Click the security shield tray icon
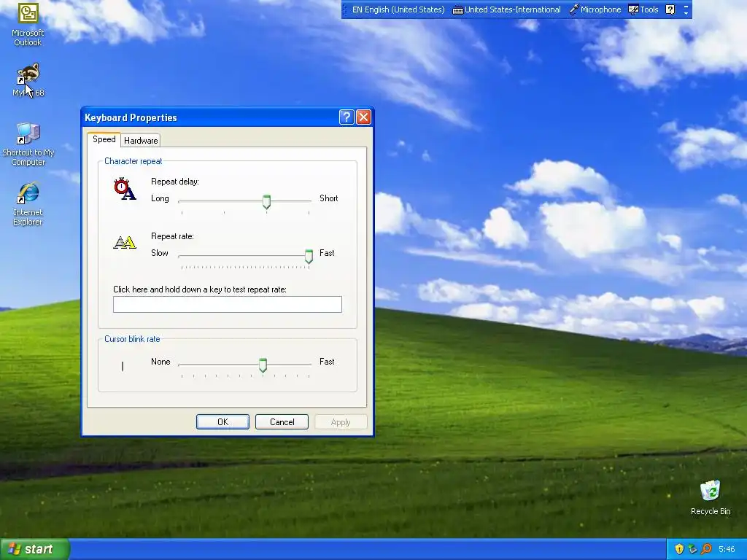 (x=679, y=549)
